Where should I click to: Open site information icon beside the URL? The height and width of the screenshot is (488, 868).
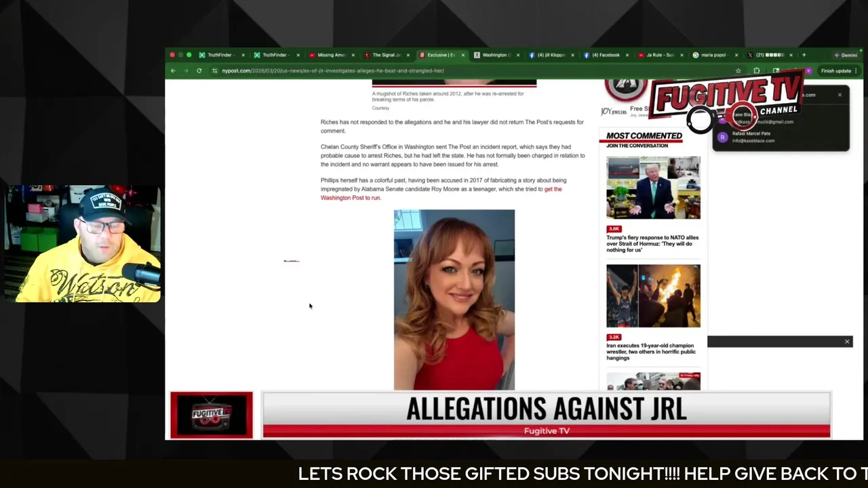214,70
